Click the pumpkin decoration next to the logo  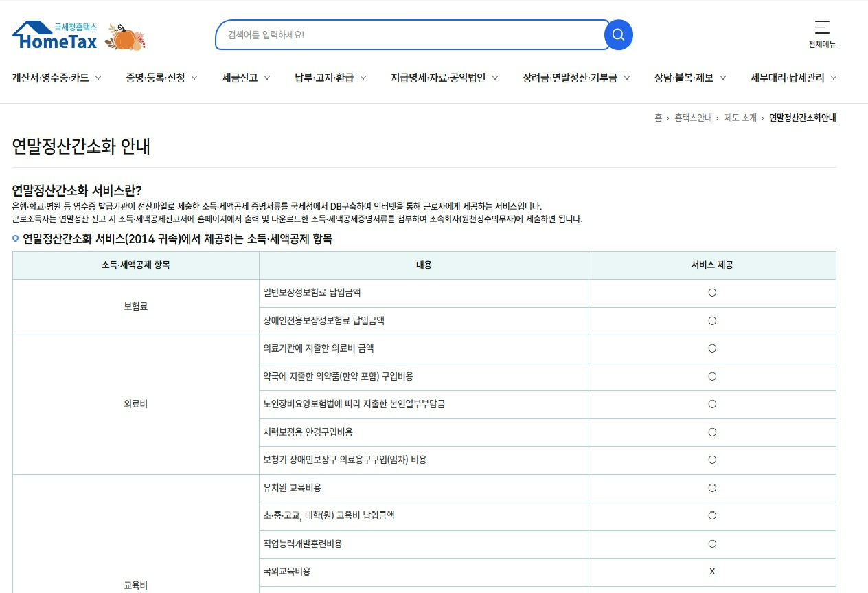(x=126, y=39)
